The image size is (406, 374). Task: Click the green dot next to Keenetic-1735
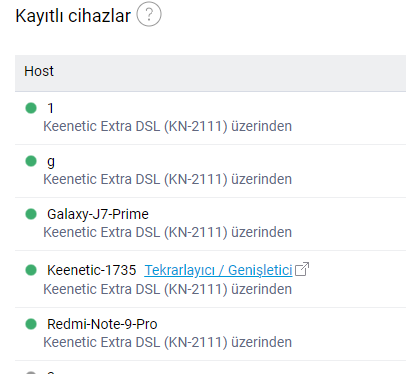31,270
